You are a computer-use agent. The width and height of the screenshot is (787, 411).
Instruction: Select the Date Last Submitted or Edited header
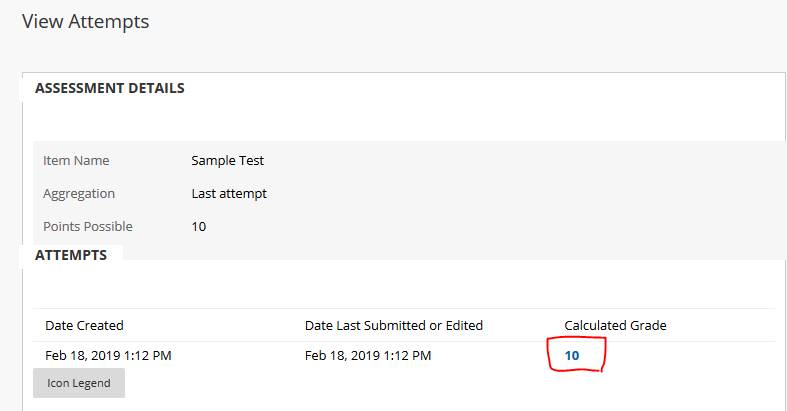pyautogui.click(x=394, y=325)
